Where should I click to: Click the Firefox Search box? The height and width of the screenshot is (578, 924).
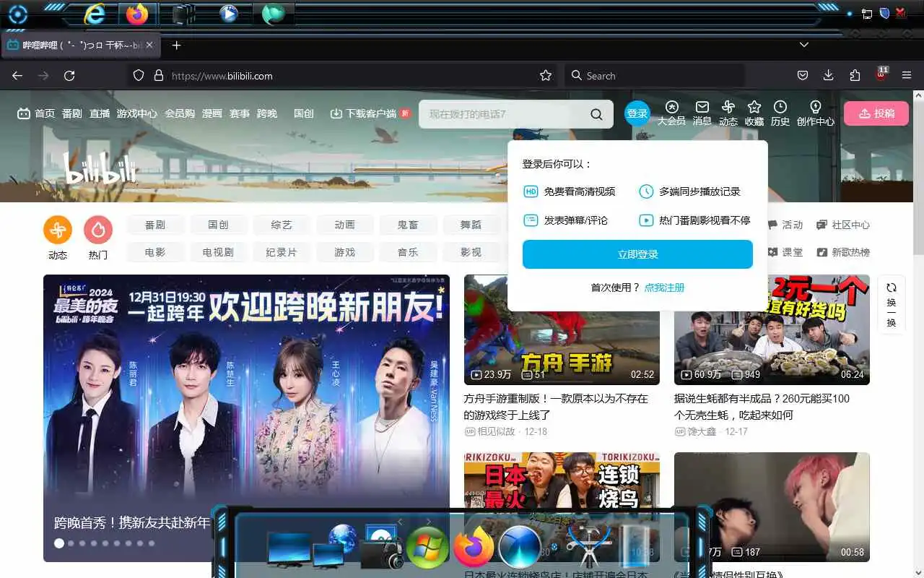coord(655,76)
